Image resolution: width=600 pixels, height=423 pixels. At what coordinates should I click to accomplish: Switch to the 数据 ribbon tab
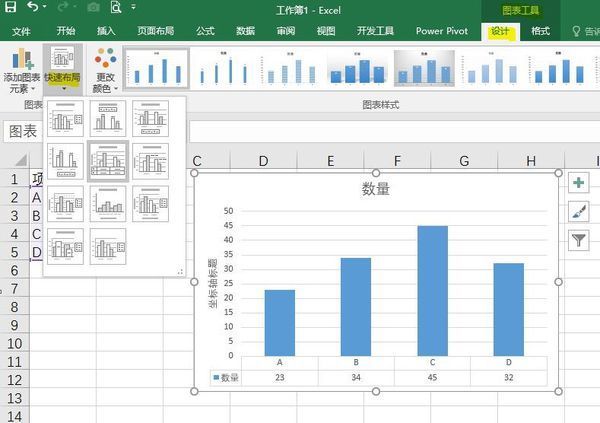click(x=246, y=31)
